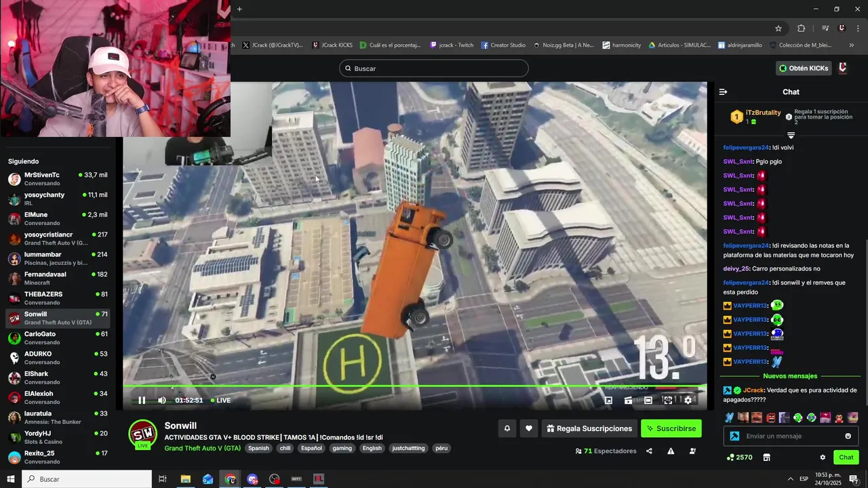Mute the stream with the volume icon

[162, 400]
